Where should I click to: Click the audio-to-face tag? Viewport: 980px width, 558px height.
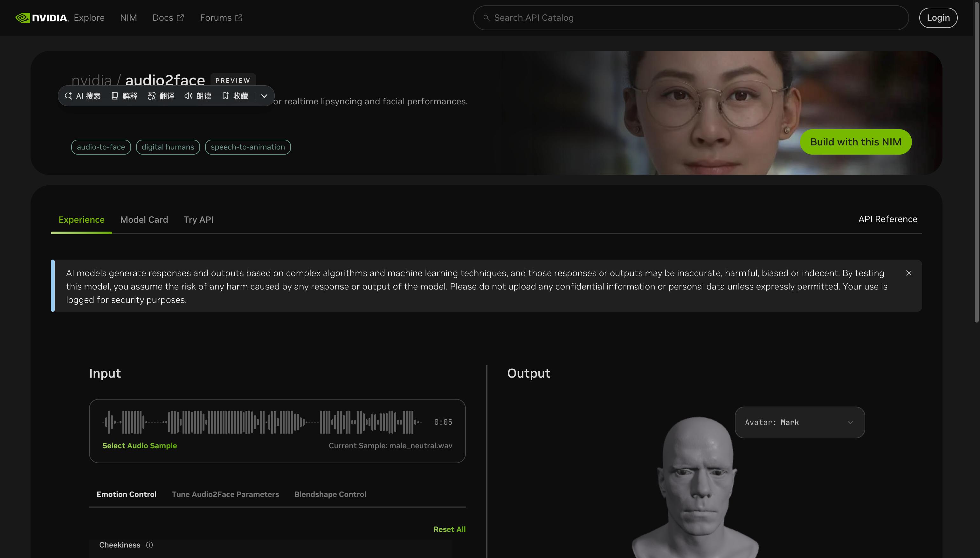point(101,147)
